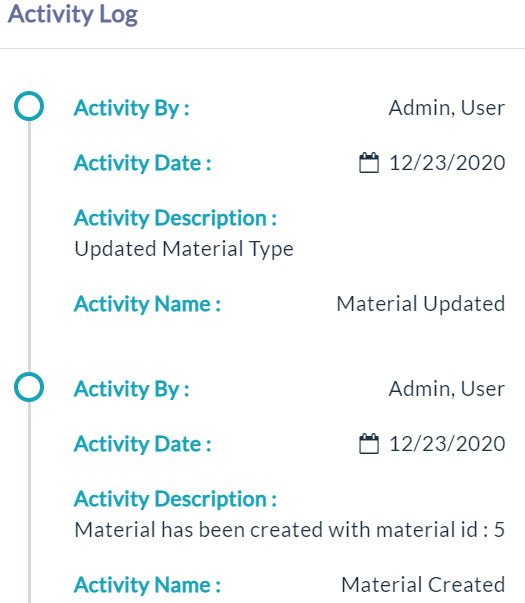Click the first Activity By label
Viewport: 525px width, 603px height.
tap(132, 108)
